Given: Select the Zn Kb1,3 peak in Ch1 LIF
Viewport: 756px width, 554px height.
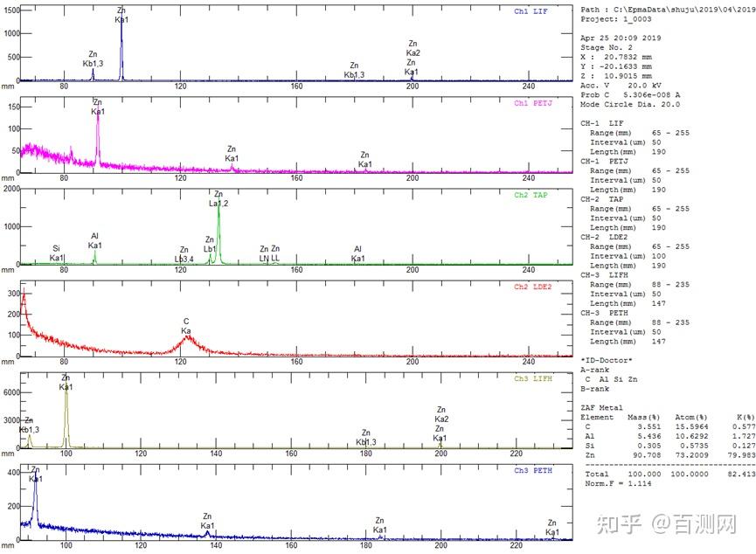Looking at the screenshot, I should [93, 74].
